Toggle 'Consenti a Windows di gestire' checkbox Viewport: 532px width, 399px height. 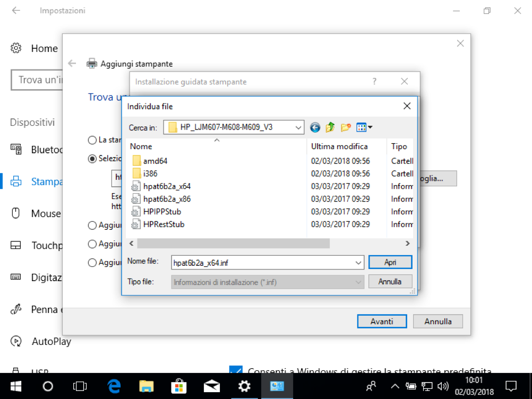236,369
